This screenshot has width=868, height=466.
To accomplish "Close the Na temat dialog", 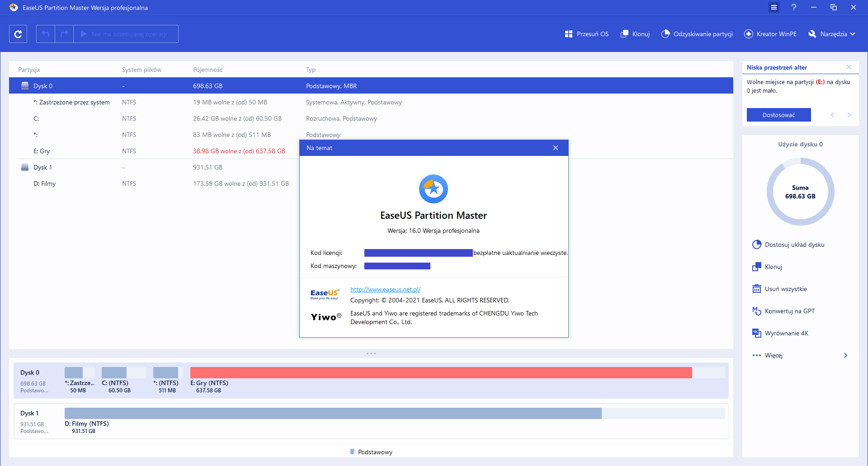I will (x=556, y=148).
